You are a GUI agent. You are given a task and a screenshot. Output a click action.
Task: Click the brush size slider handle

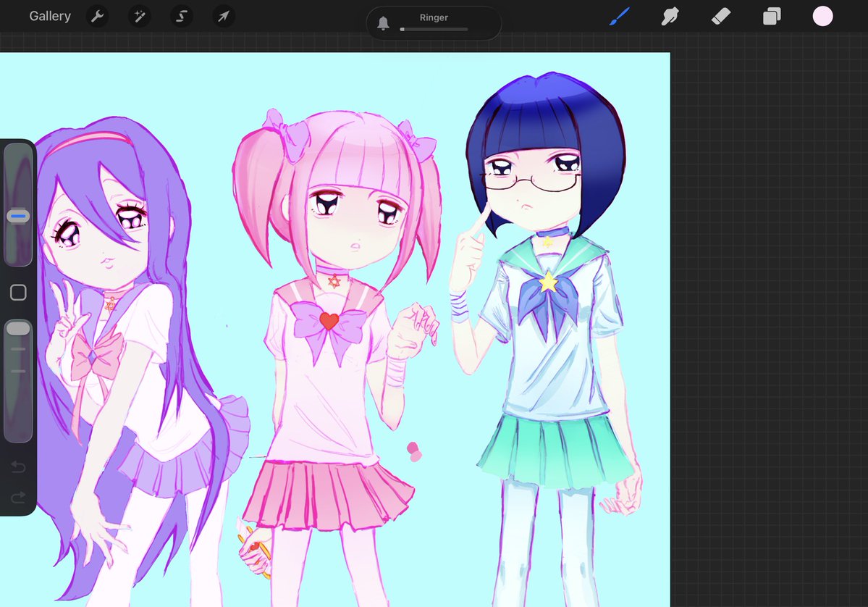(18, 216)
